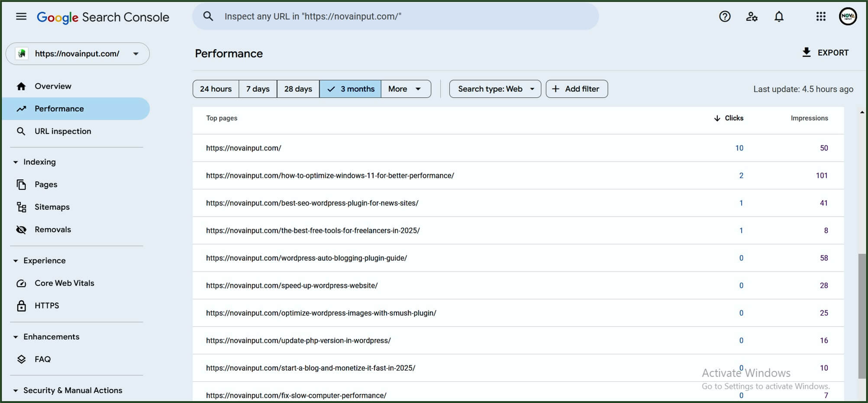Select the start-a-blog-and-monetize row

518,368
